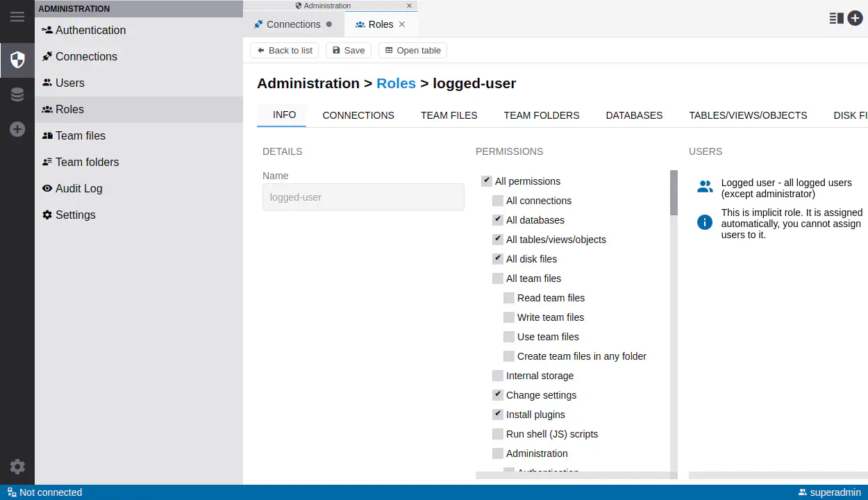The height and width of the screenshot is (500, 868).
Task: Follow the Roles breadcrumb link
Action: (396, 83)
